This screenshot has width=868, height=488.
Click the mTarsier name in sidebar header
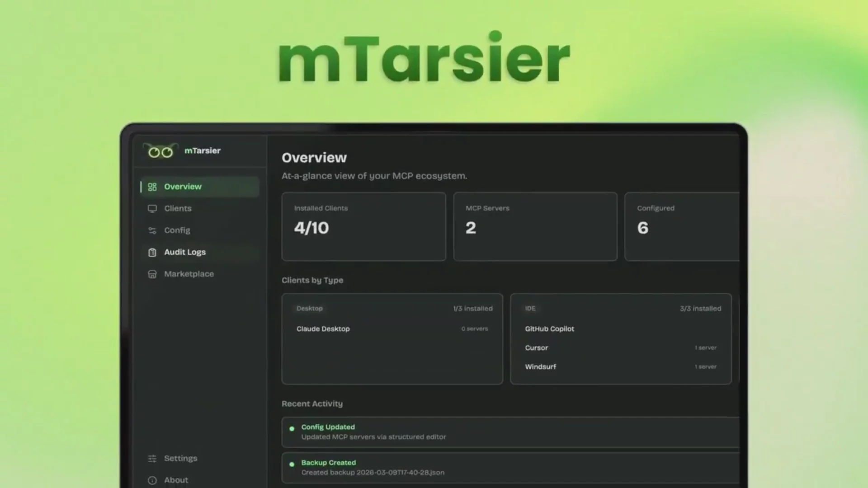(x=203, y=150)
